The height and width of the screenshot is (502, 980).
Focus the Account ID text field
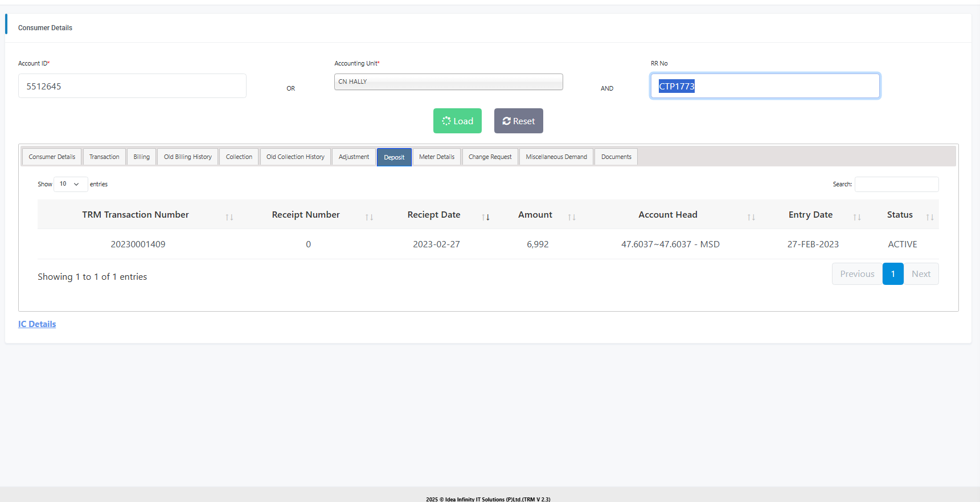132,86
